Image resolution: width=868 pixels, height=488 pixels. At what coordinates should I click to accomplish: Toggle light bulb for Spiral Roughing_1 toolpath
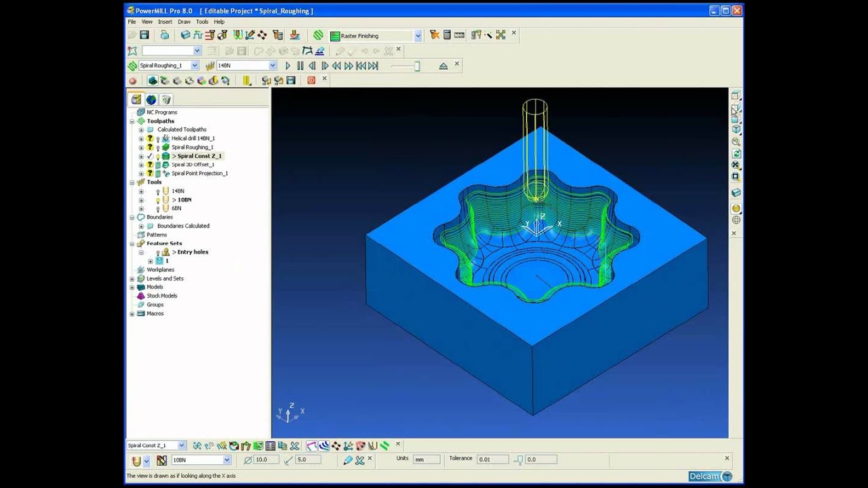pyautogui.click(x=158, y=147)
